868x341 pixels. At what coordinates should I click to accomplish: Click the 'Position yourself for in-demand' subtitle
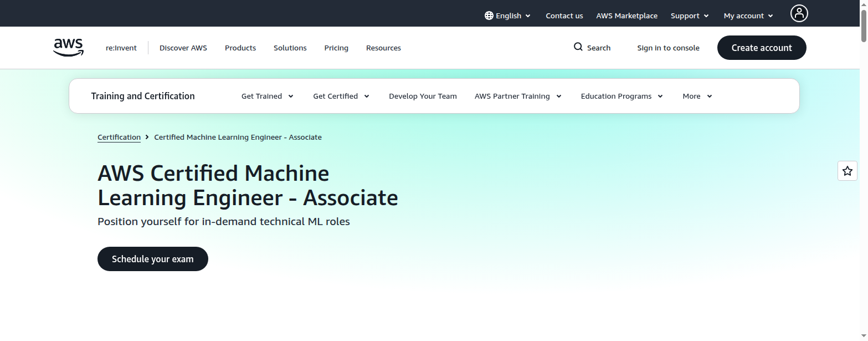224,221
